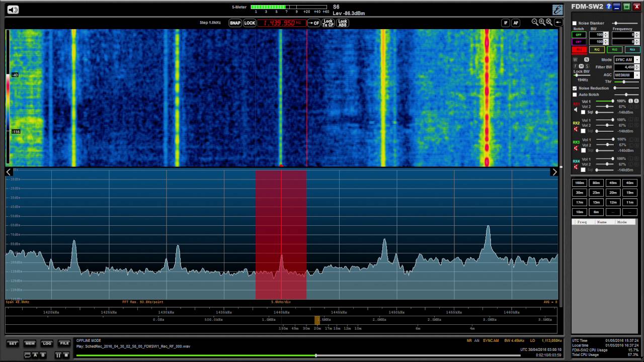Click the full screen icon above waterfall
Viewport: 644px width, 362px height.
(557, 10)
